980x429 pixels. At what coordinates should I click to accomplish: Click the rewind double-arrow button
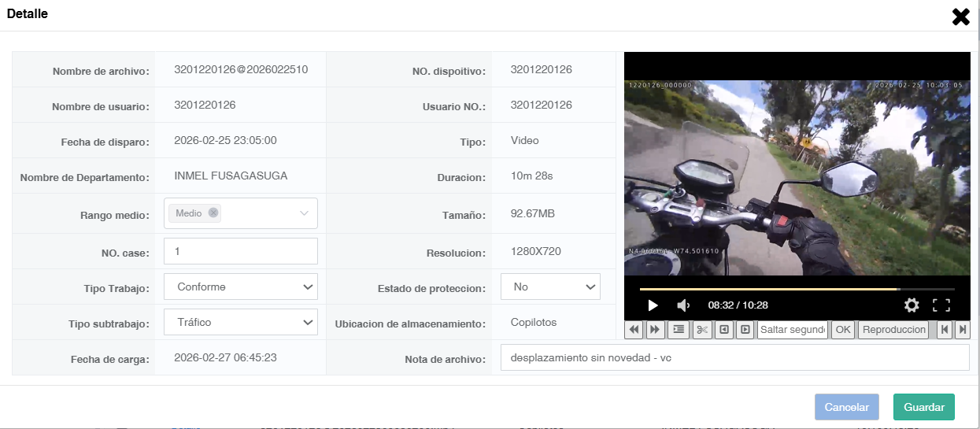[634, 330]
